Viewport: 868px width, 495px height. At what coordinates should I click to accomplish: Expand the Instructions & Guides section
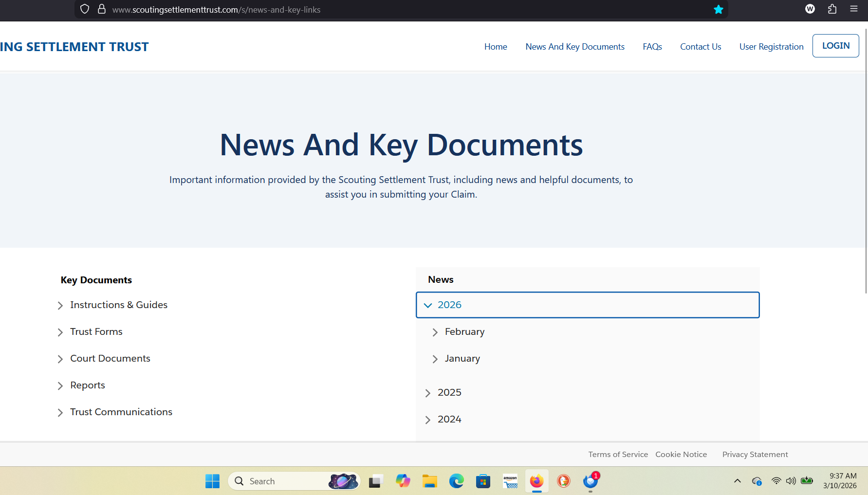coord(118,305)
